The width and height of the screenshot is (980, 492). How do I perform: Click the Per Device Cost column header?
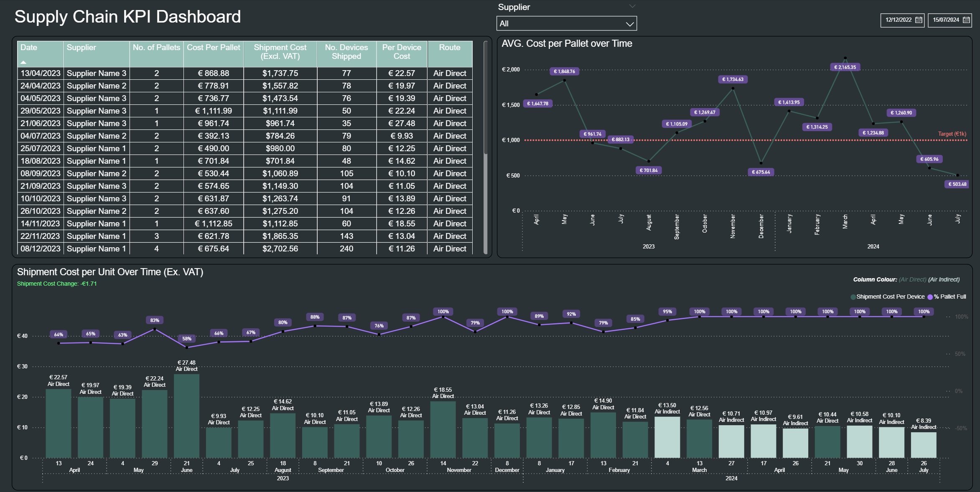(401, 52)
